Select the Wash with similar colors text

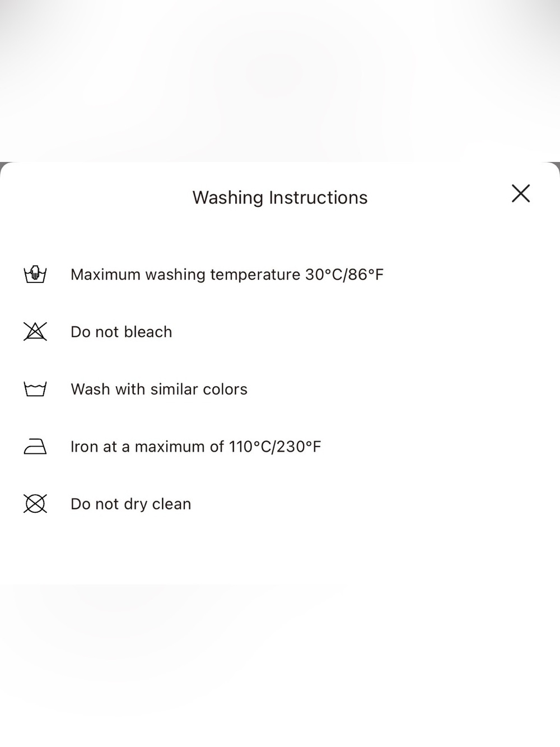pos(159,389)
